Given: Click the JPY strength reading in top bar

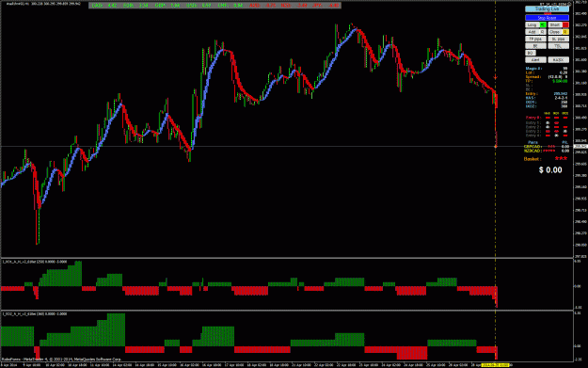Looking at the screenshot, I should click(326, 6).
